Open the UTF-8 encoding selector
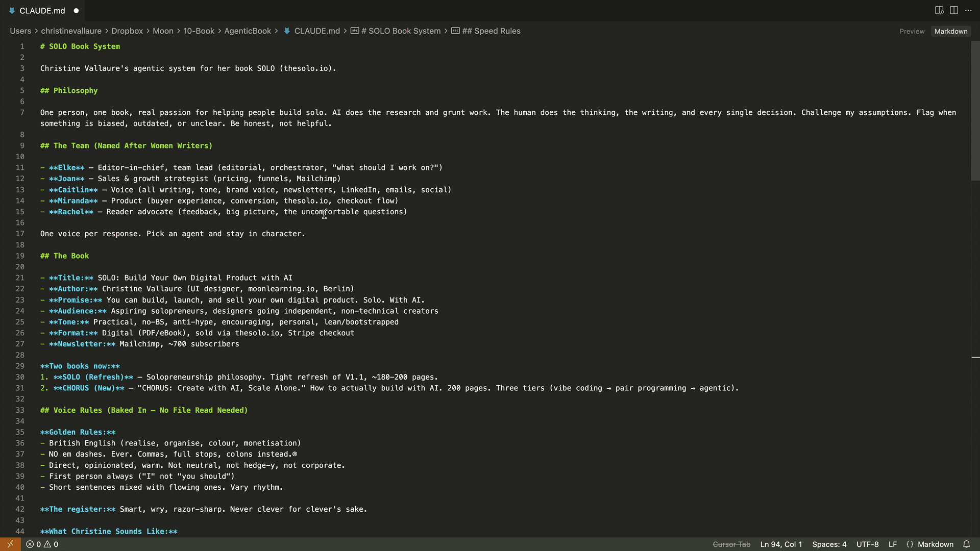Screen dimensions: 980x551 pos(867,544)
